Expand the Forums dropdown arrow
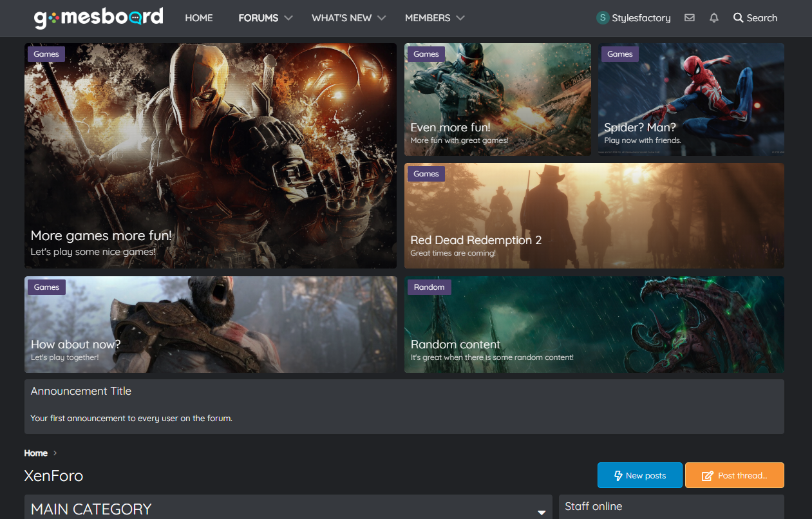The image size is (812, 519). [288, 18]
